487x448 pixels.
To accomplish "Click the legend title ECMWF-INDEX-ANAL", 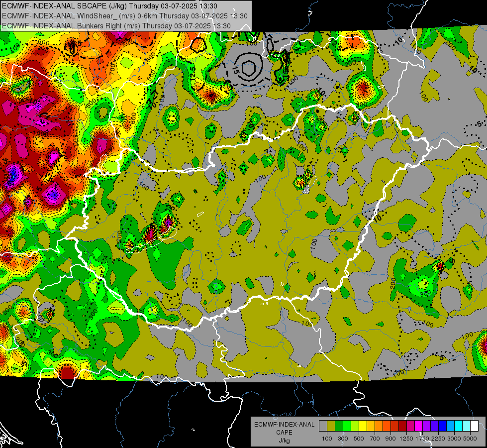I will (x=285, y=425).
